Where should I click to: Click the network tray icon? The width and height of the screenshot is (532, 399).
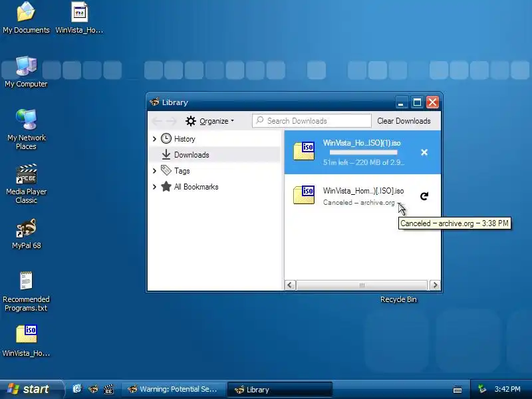point(483,389)
